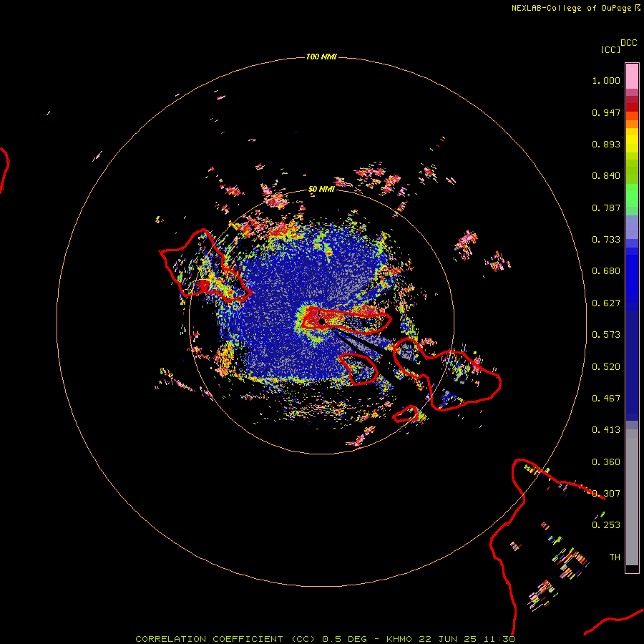Click the bright green segment of color bar

pos(632,195)
